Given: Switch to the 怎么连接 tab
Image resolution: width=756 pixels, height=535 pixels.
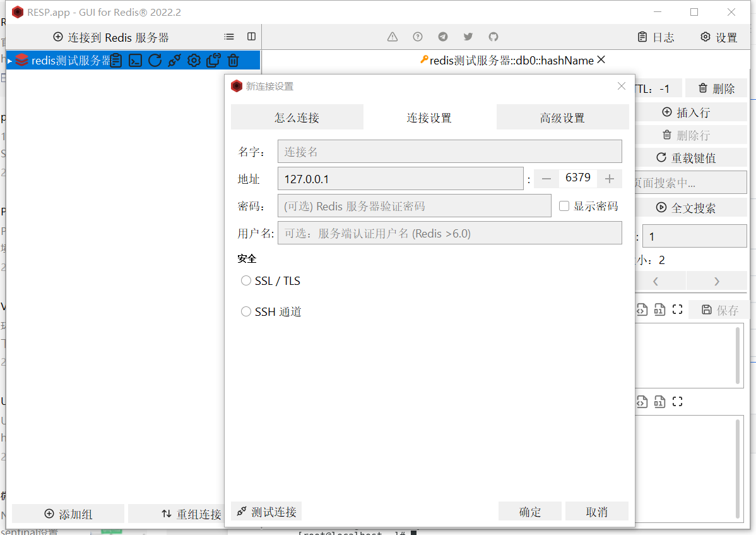Looking at the screenshot, I should [297, 117].
